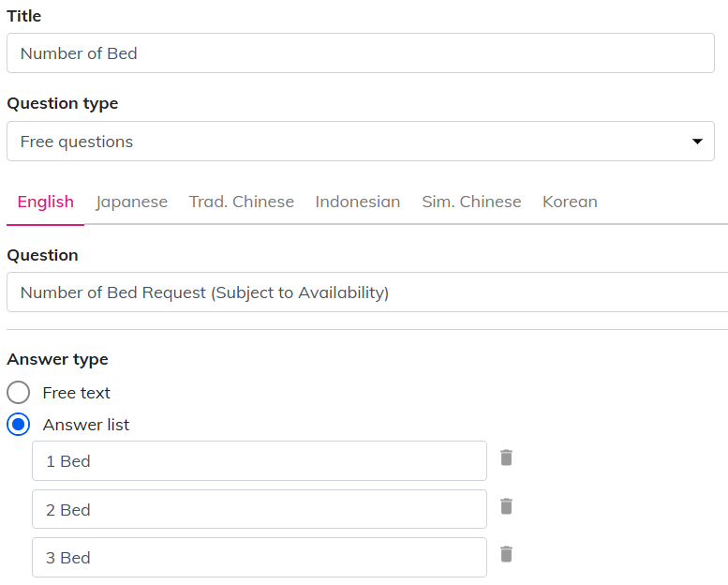Screen dimensions: 728x585
Task: Delete the '1 Bed' answer option
Action: [x=506, y=457]
